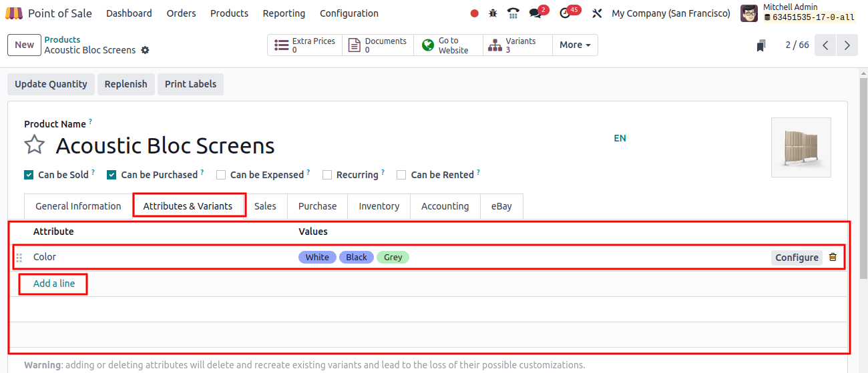
Task: Toggle Can be Purchased checkbox
Action: [x=112, y=175]
